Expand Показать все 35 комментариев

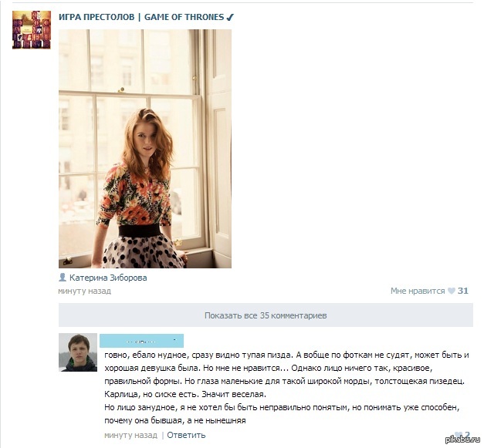coord(266,315)
